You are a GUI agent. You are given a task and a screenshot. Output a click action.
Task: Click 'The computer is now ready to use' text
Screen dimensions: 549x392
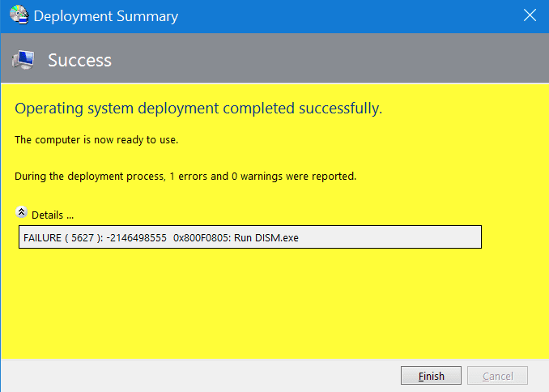pos(96,140)
